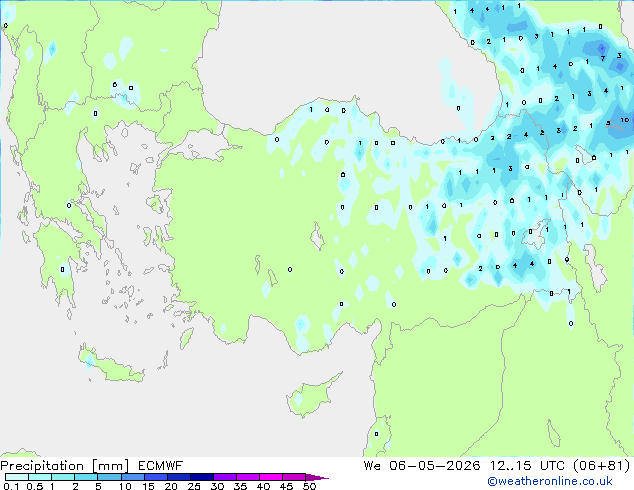Image resolution: width=634 pixels, height=490 pixels.
Task: Click the 'ECMWF' model label
Action: [x=160, y=466]
